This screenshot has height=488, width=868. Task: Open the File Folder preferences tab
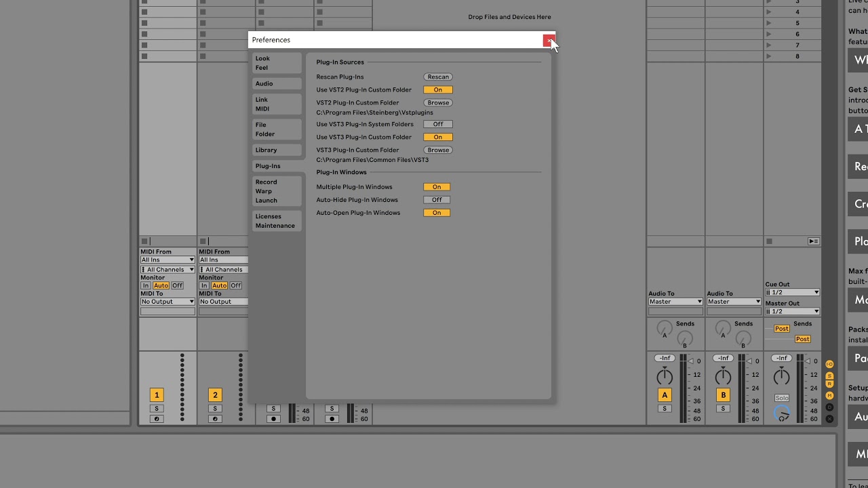click(x=277, y=129)
